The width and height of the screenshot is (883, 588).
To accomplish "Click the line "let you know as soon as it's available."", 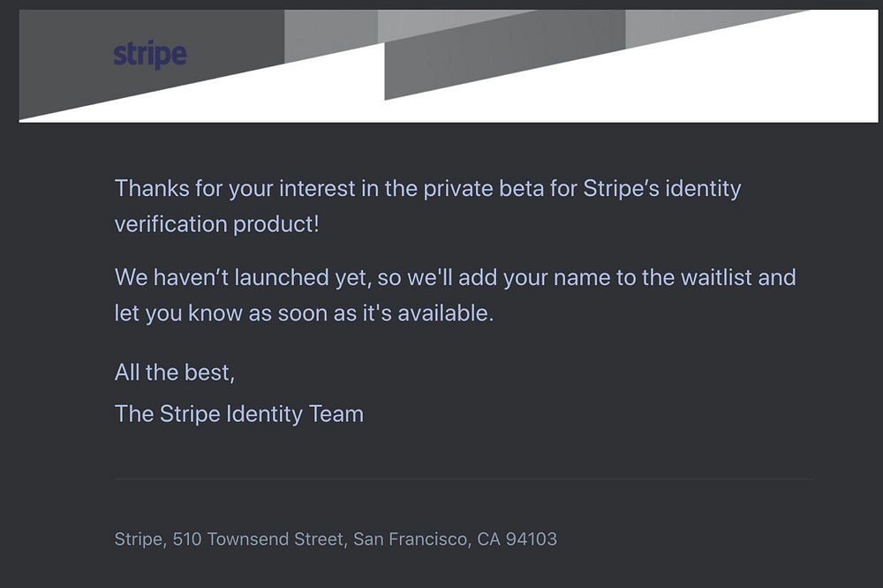I will click(304, 313).
